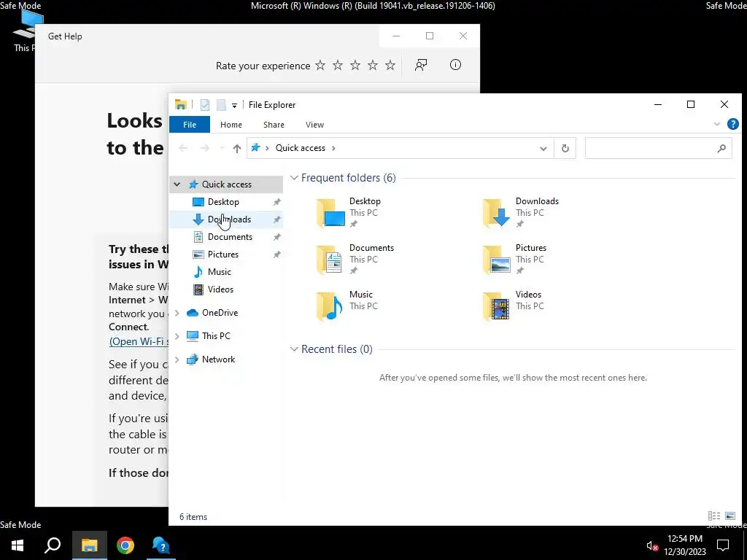Open the info icon in Get Help
Image resolution: width=747 pixels, height=560 pixels.
tap(455, 65)
